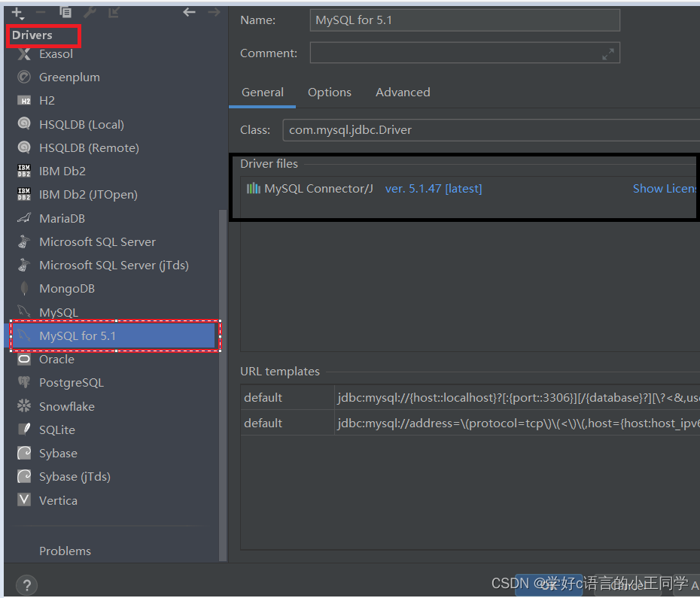Switch to the Advanced tab
This screenshot has height=598, width=700.
[x=403, y=93]
